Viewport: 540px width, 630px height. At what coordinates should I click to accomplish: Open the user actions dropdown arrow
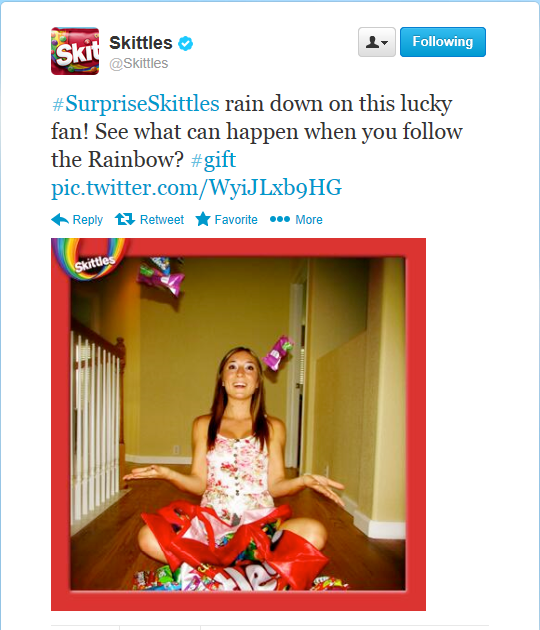(385, 43)
